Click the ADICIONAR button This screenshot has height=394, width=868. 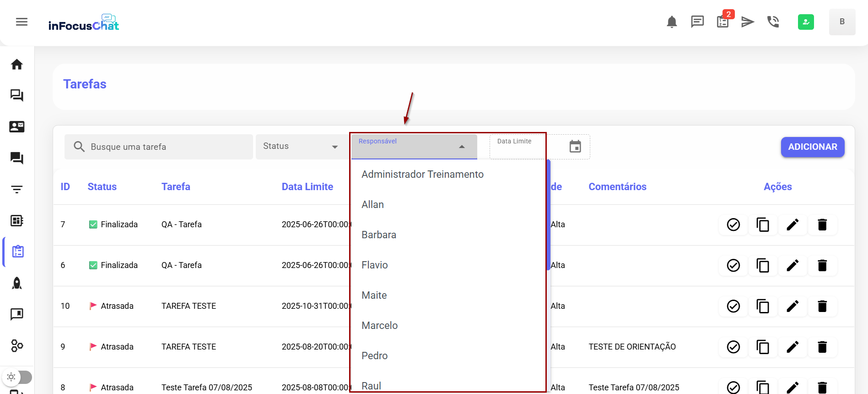click(x=812, y=147)
